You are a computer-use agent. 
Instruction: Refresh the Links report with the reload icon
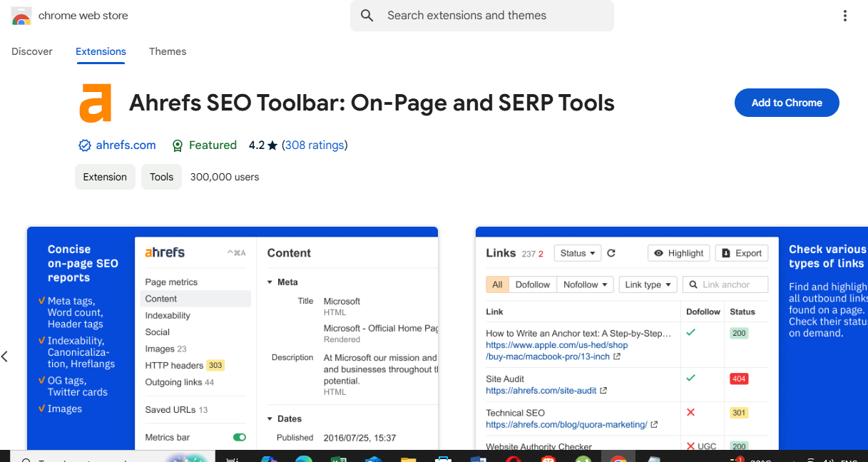pos(611,253)
